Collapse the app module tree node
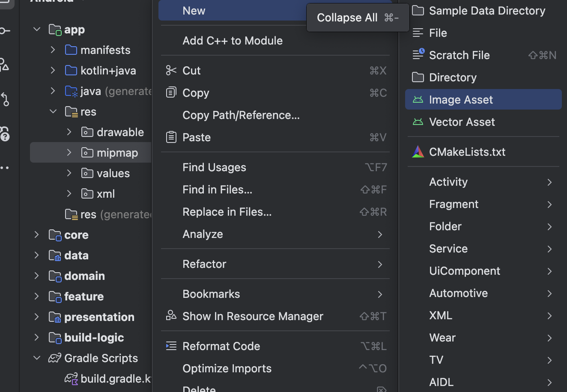The width and height of the screenshot is (567, 392). point(37,30)
